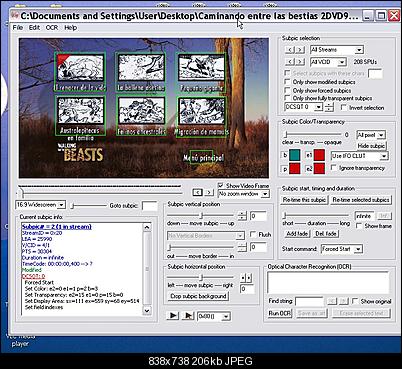This screenshot has width=402, height=369.
Task: Enable 'Only show forced subpics'
Action: click(x=287, y=90)
